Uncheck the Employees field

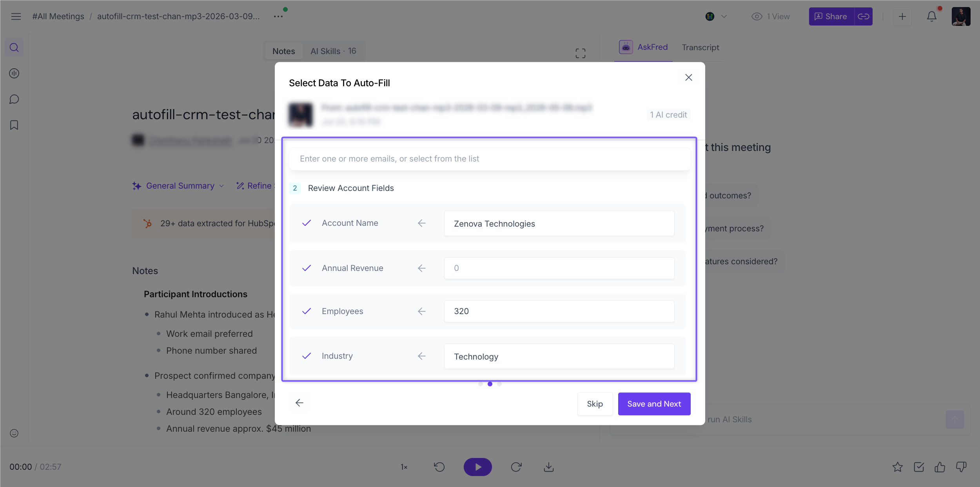click(307, 311)
